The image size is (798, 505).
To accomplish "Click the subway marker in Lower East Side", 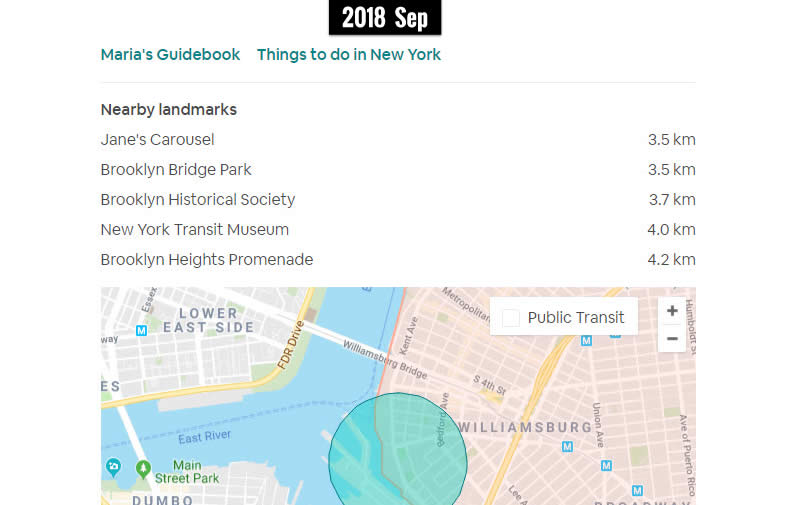I will coord(142,330).
